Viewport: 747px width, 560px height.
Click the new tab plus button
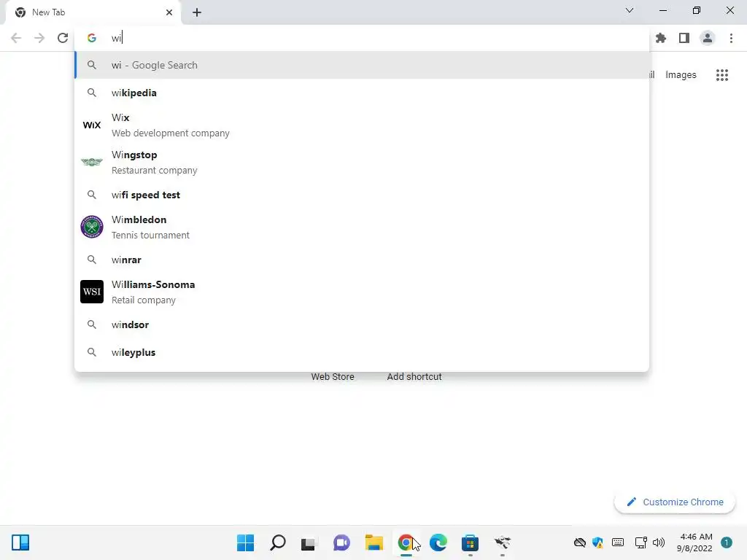(x=197, y=12)
